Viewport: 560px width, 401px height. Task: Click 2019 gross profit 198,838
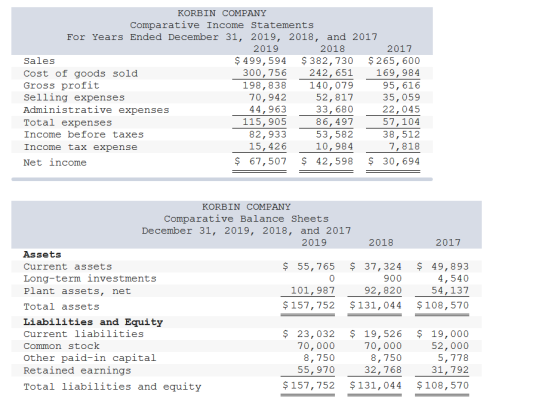(265, 85)
